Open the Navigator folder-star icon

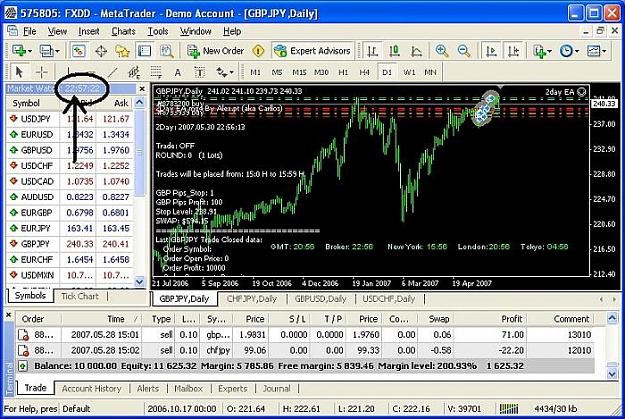coord(122,51)
